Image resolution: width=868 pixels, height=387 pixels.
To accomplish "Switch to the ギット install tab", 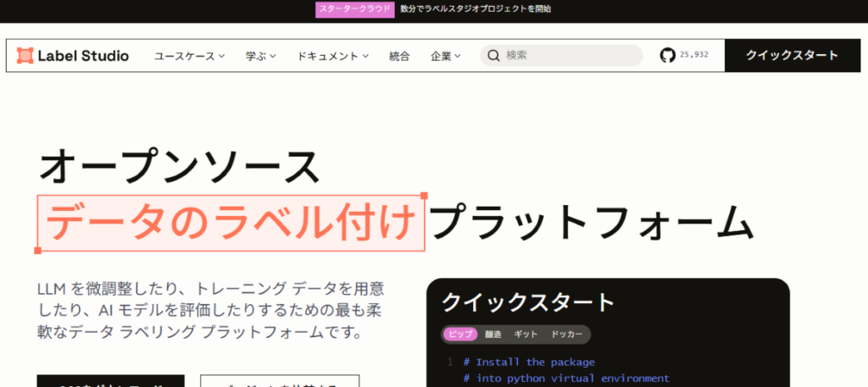I will 526,334.
